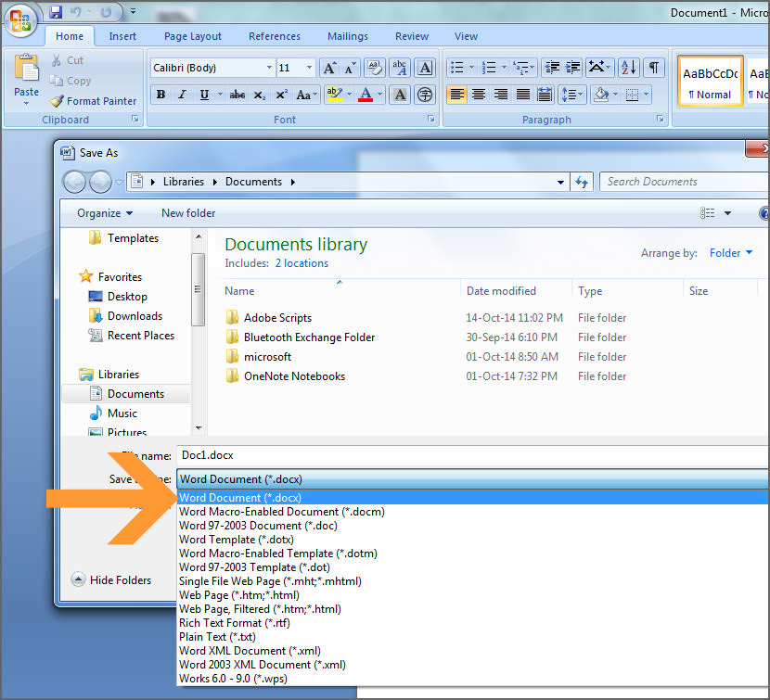
Task: Apply strikethrough to text
Action: tap(237, 95)
